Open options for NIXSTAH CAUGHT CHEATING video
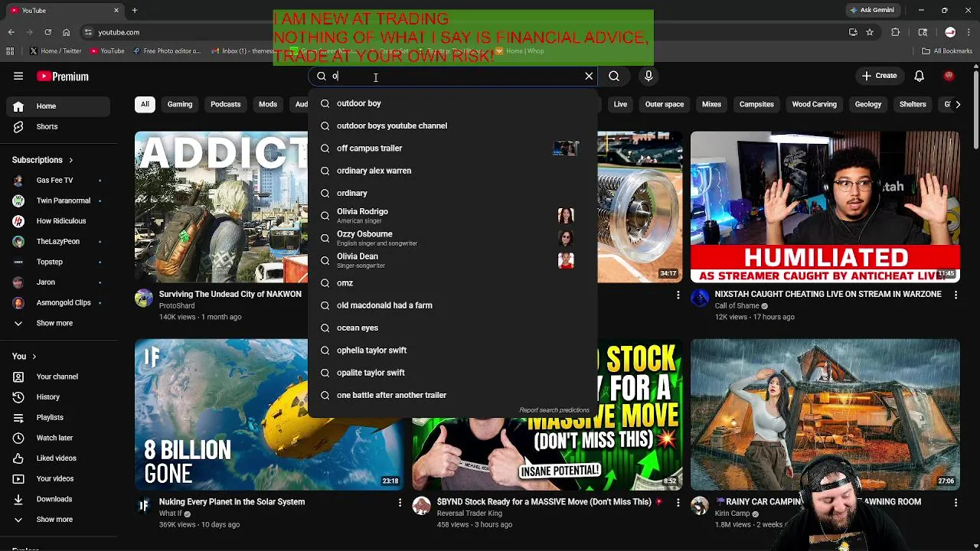Screen dimensions: 980x551 click(955, 294)
